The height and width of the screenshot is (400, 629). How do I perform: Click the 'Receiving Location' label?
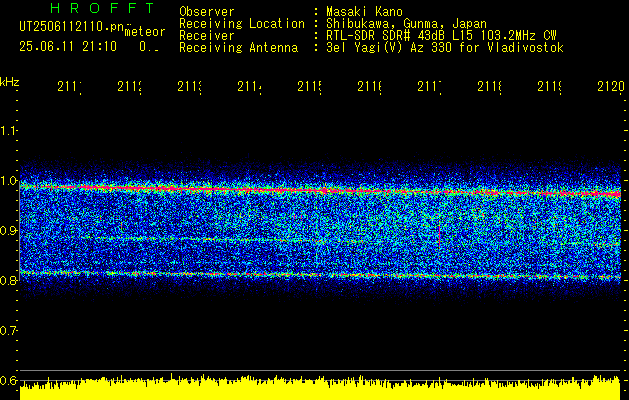pos(242,24)
